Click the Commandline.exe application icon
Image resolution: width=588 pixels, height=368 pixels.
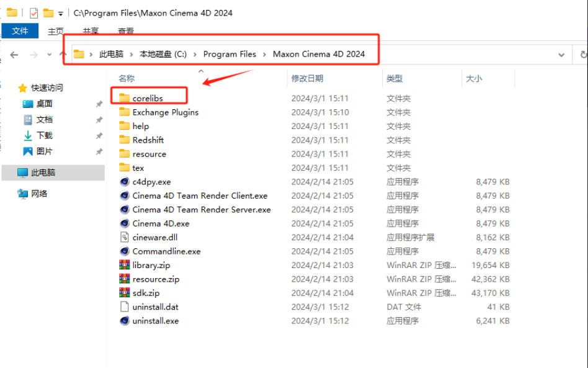125,251
